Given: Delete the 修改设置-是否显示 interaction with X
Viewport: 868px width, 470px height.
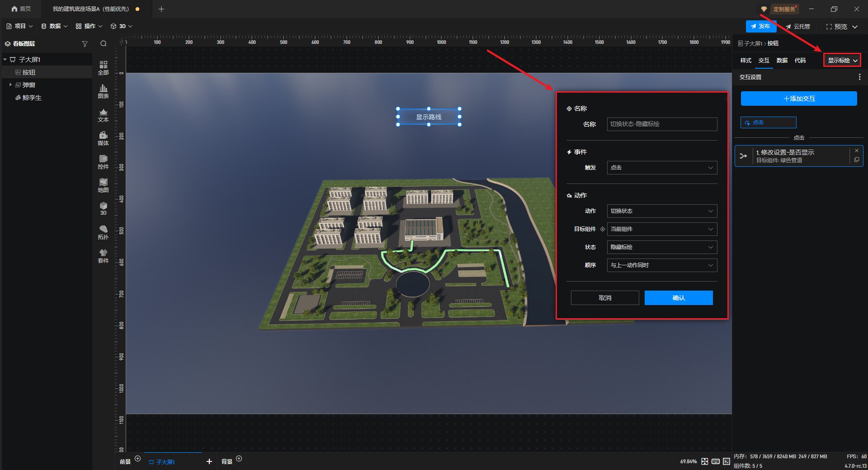Looking at the screenshot, I should 856,150.
